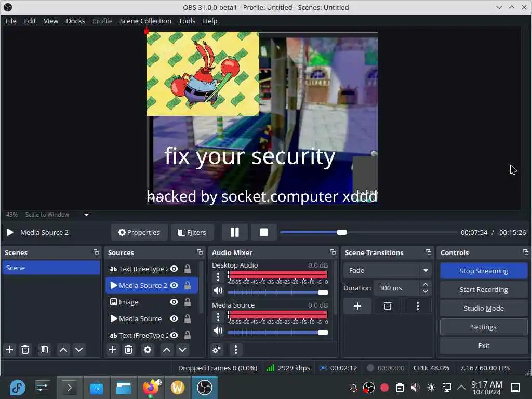Image resolution: width=532 pixels, height=399 pixels.
Task: Open scene filters icon in Scenes dock
Action: [x=44, y=350]
